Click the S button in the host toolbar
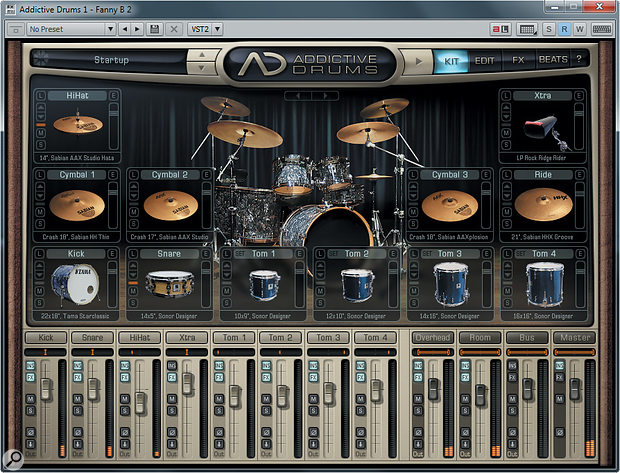 point(548,29)
